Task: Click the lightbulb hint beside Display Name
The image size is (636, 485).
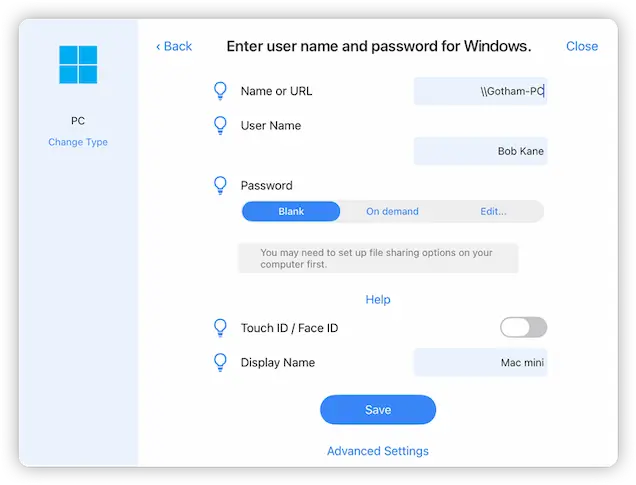Action: [x=221, y=362]
